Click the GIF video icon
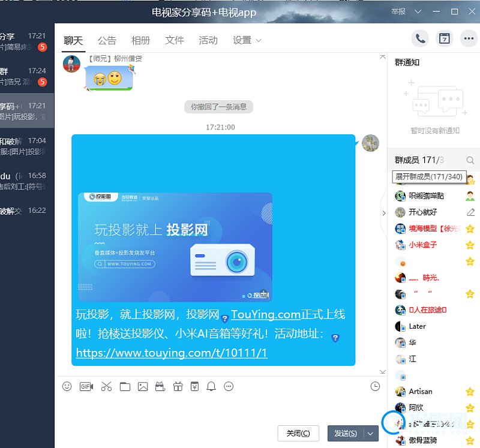 pos(86,387)
